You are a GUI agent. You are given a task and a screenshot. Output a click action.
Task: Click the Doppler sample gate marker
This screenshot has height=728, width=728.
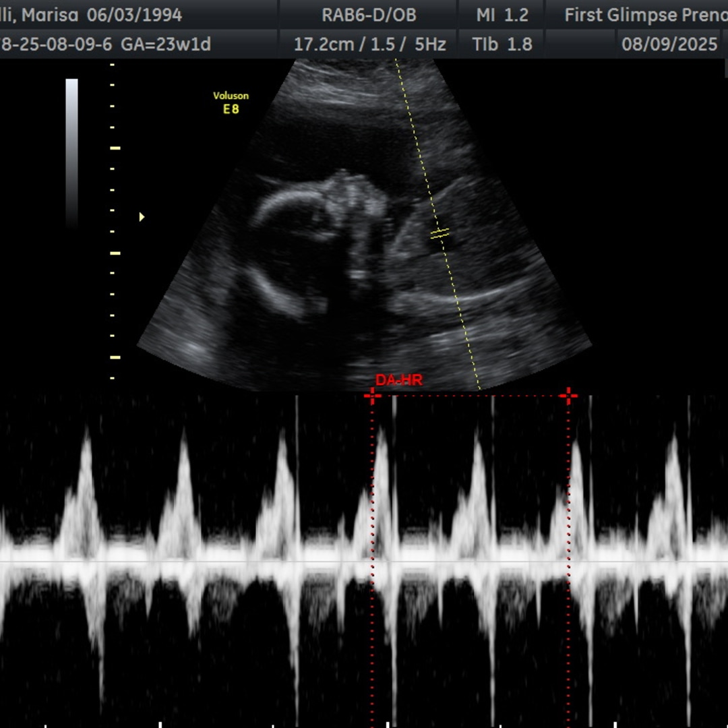click(x=439, y=234)
